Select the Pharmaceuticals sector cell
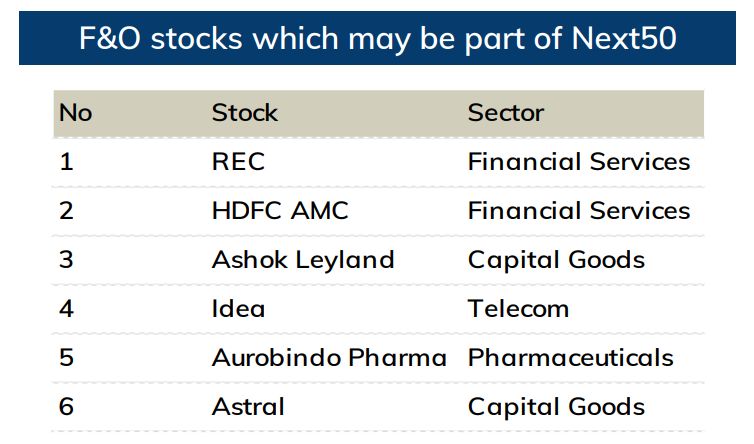 pyautogui.click(x=571, y=358)
